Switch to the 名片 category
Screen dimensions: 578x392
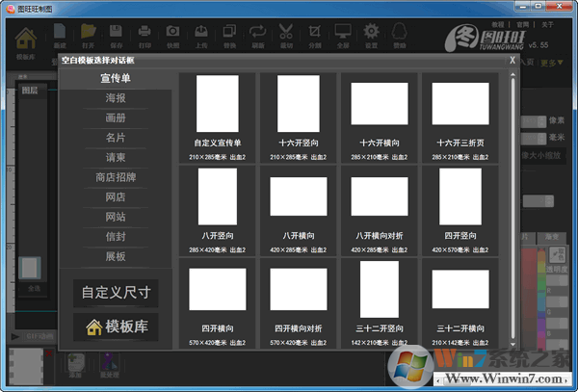[x=116, y=137]
